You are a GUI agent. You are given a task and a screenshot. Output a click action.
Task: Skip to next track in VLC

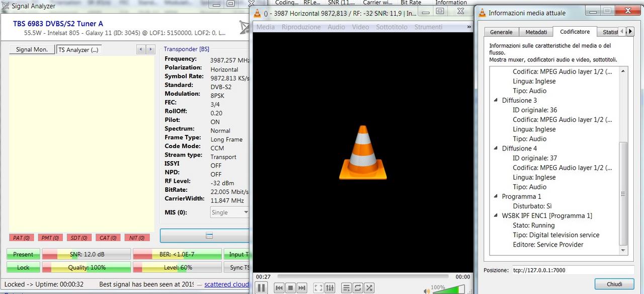(x=301, y=288)
